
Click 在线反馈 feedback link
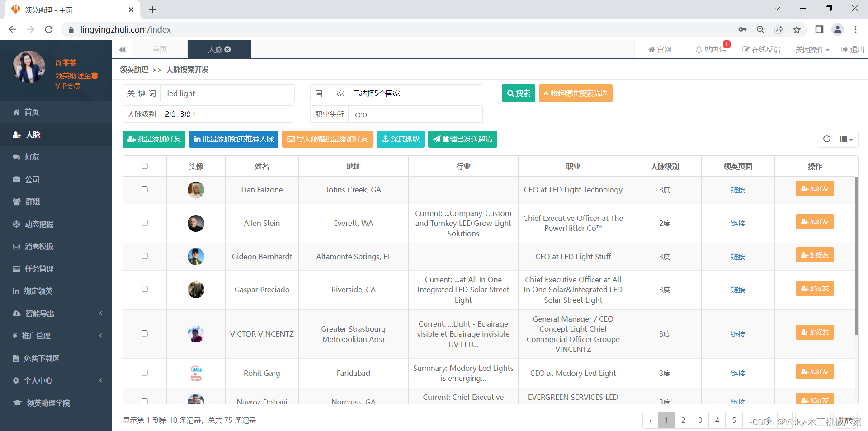(761, 50)
